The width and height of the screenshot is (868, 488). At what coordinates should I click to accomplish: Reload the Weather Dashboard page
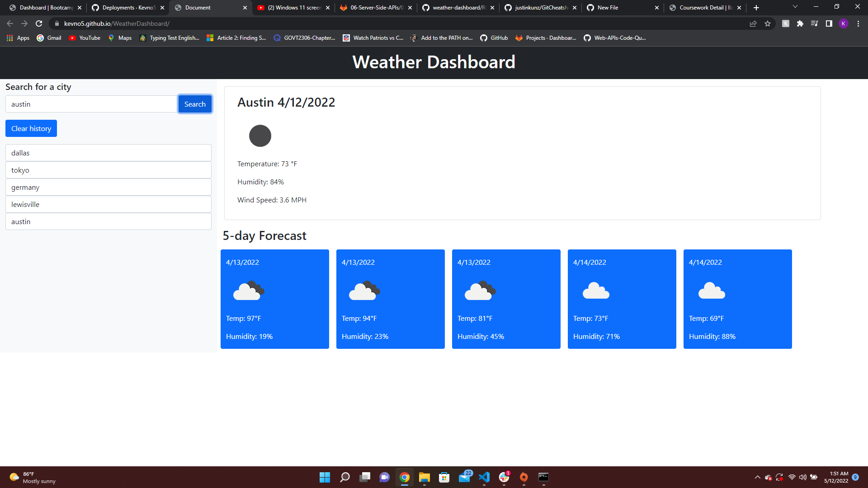[38, 23]
